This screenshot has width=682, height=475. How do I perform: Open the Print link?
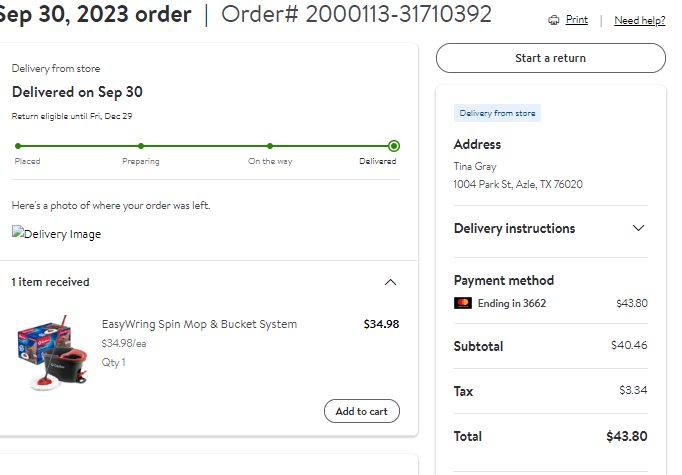(577, 20)
